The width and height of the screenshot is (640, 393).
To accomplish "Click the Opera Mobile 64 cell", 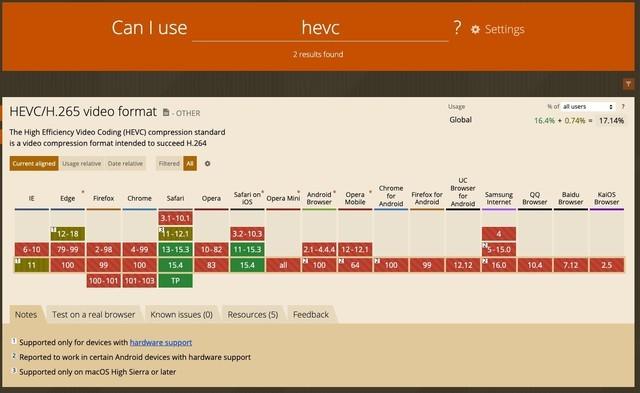I will 355,265.
